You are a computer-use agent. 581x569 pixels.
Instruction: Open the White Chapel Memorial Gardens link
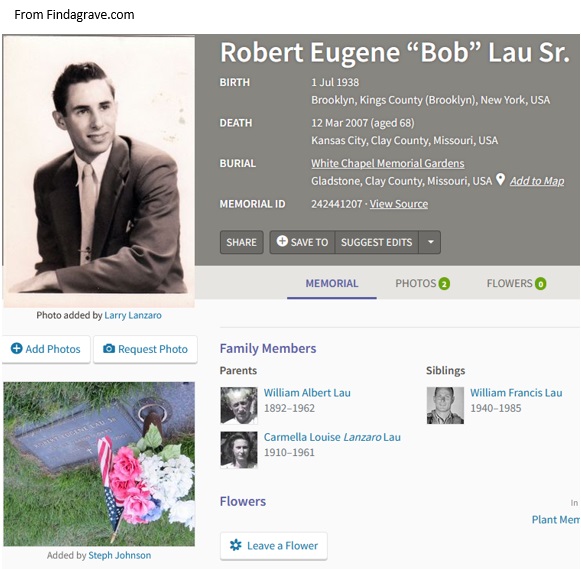388,163
